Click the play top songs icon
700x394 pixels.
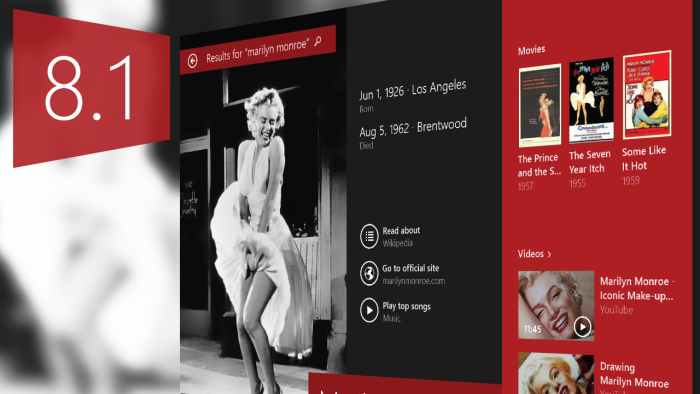point(369,310)
